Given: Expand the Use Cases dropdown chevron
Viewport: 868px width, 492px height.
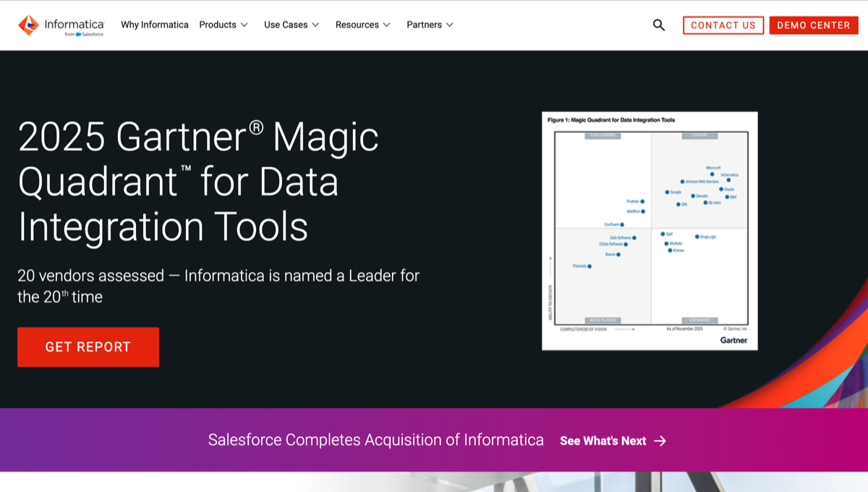Looking at the screenshot, I should pyautogui.click(x=315, y=25).
